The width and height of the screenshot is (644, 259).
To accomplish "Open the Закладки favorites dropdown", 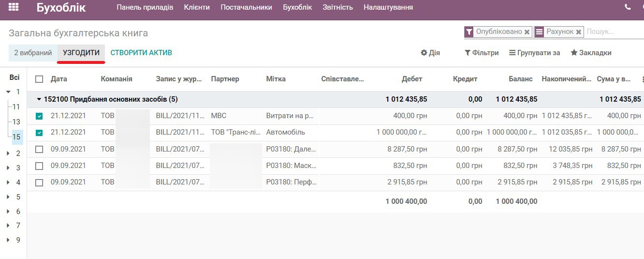I will tap(591, 53).
